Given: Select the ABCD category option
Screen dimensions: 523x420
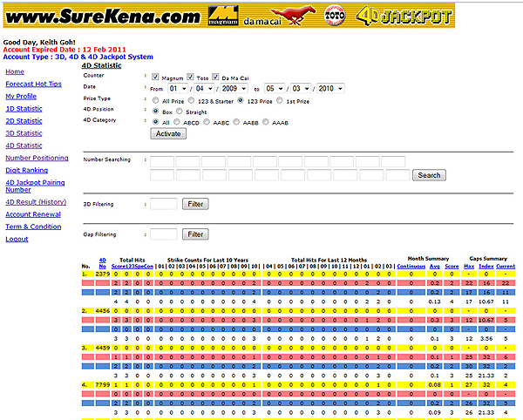Looking at the screenshot, I should [x=176, y=122].
